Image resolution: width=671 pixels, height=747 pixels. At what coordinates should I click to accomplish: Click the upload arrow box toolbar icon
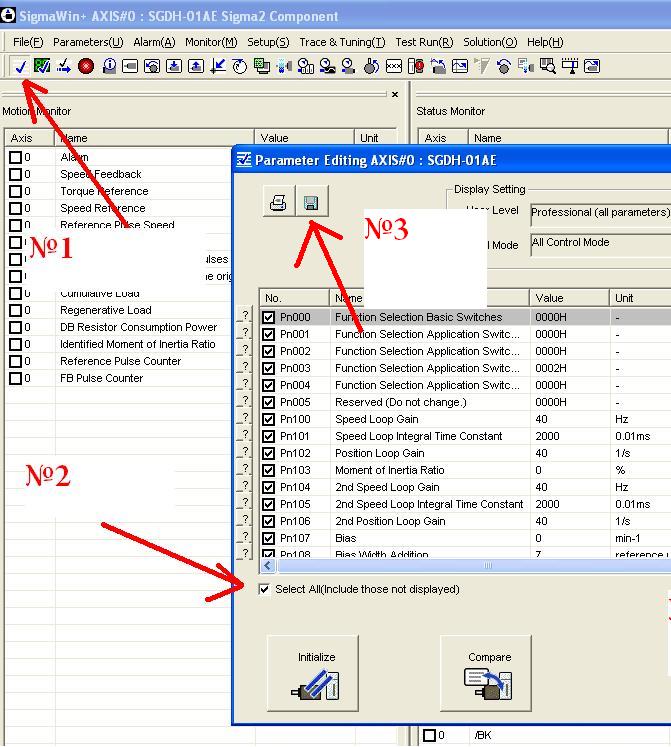196,66
